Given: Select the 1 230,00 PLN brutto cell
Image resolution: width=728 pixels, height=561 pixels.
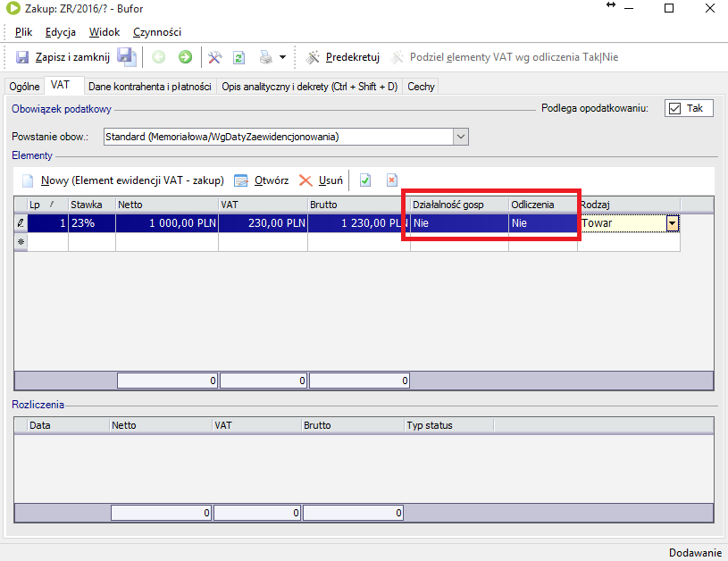Looking at the screenshot, I should pyautogui.click(x=359, y=223).
